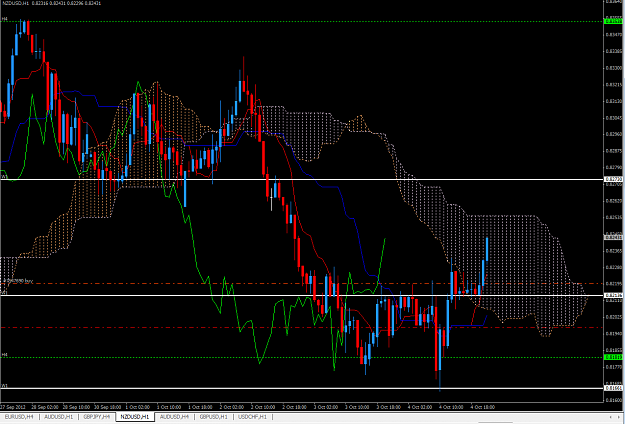Image resolution: width=625 pixels, height=424 pixels.
Task: Click the orange buy order line label
Action: coord(18,281)
